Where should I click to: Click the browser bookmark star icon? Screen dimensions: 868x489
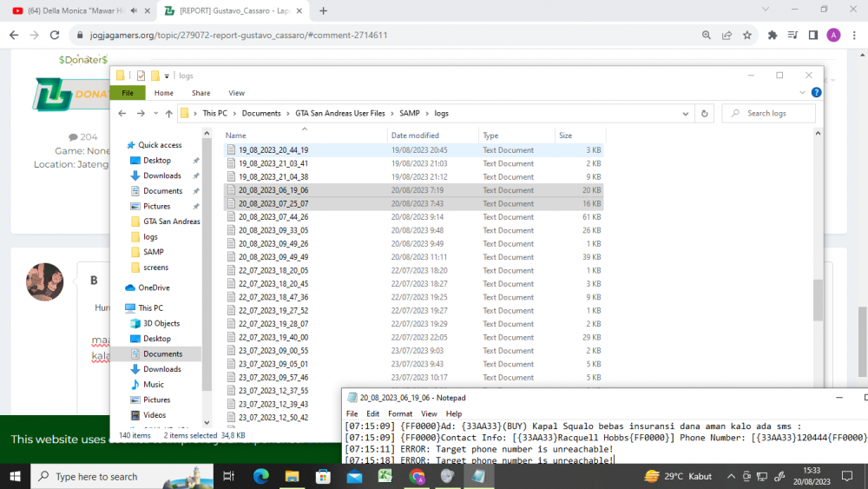[747, 35]
